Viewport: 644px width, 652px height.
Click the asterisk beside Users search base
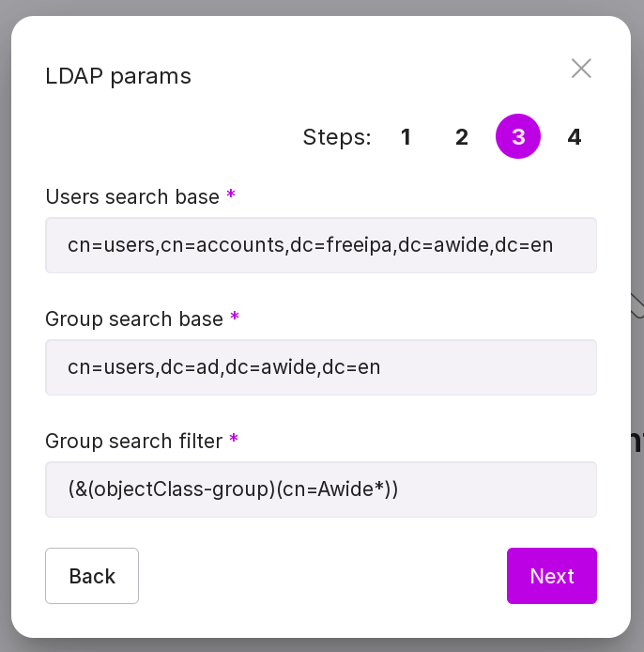(231, 195)
